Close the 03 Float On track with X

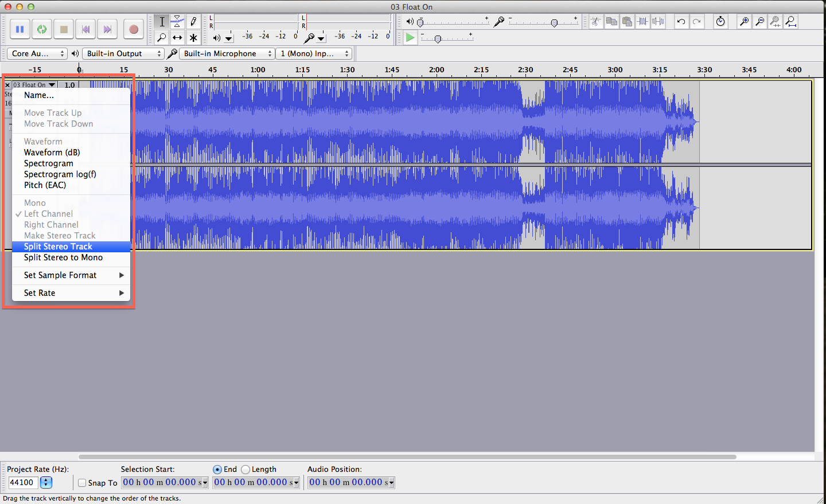pos(7,85)
